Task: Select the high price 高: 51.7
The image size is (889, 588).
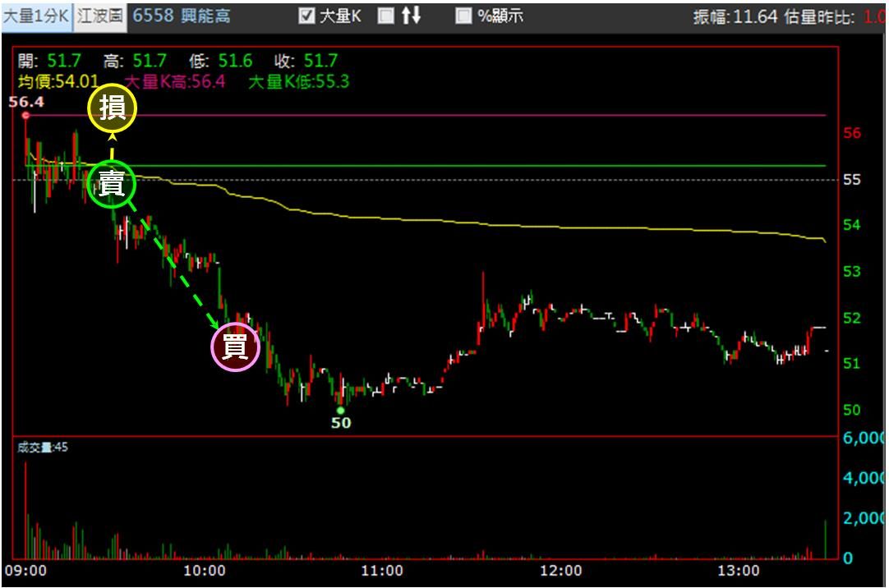Action: coord(135,60)
